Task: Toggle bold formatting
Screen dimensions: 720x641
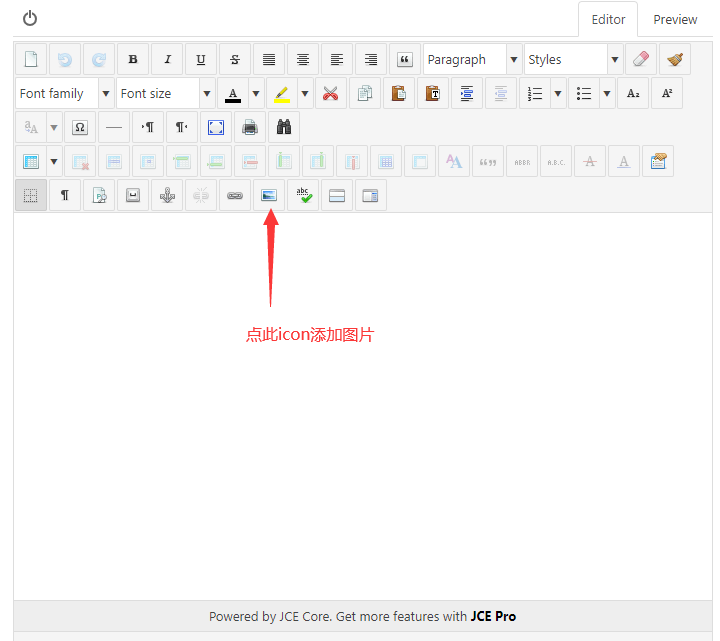Action: coord(133,60)
